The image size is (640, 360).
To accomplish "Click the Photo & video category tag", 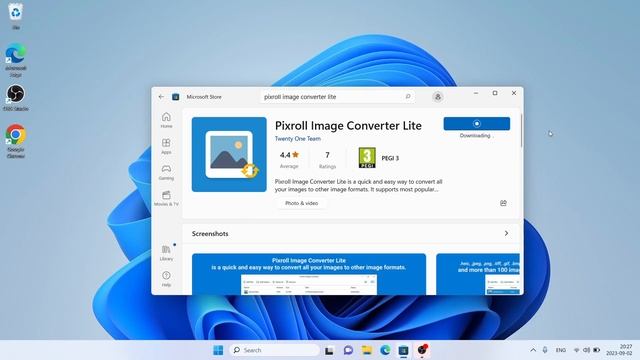I will point(301,203).
